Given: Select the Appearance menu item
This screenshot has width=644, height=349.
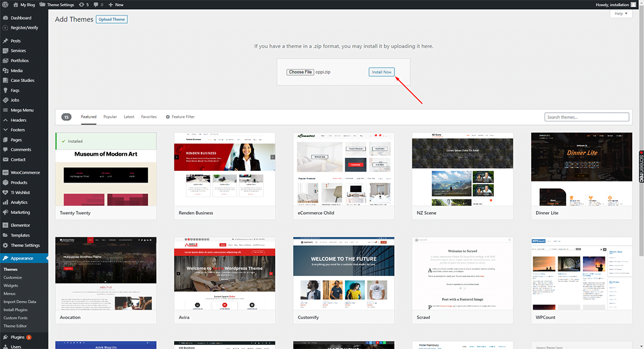Looking at the screenshot, I should [x=24, y=258].
